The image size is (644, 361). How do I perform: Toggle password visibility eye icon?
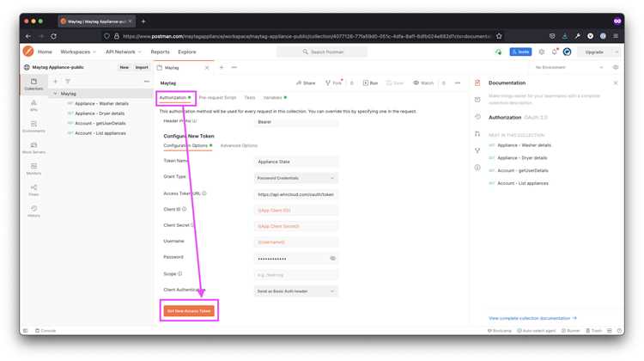[332, 258]
